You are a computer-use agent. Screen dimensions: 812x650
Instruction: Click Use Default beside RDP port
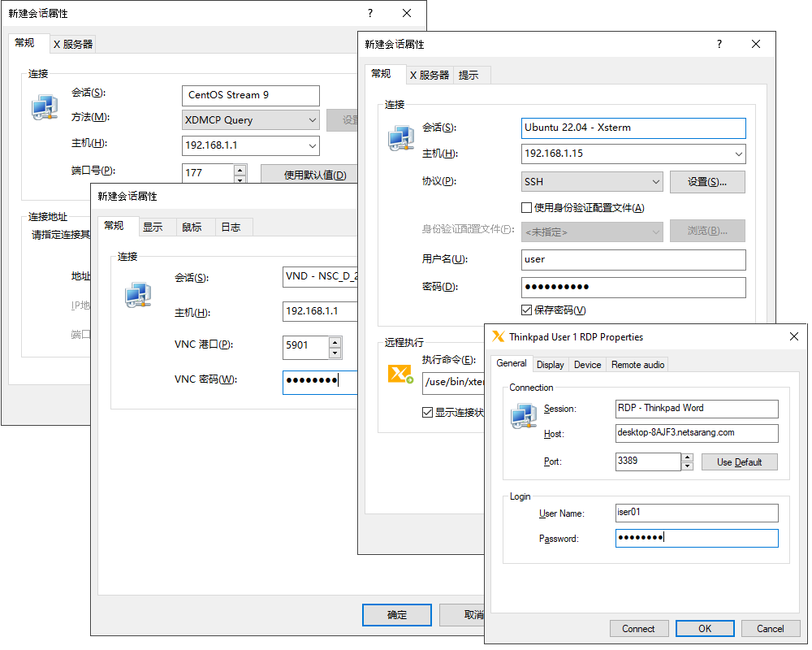point(740,462)
